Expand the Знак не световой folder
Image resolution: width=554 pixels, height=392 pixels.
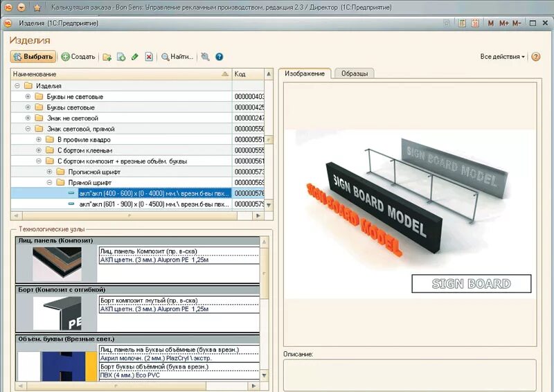[28, 118]
